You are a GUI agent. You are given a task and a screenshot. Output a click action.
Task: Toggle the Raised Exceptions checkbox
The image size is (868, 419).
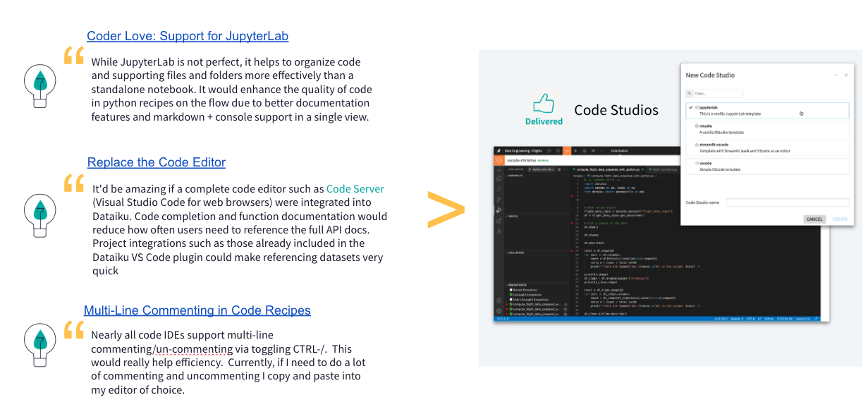[511, 290]
